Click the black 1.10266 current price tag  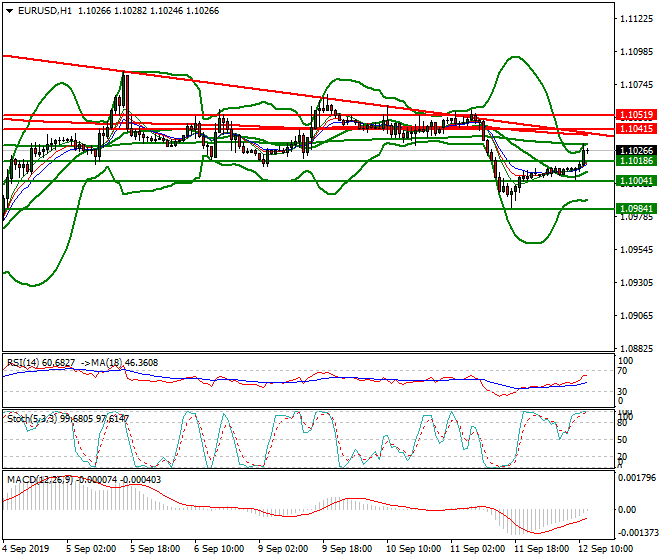tap(636, 150)
